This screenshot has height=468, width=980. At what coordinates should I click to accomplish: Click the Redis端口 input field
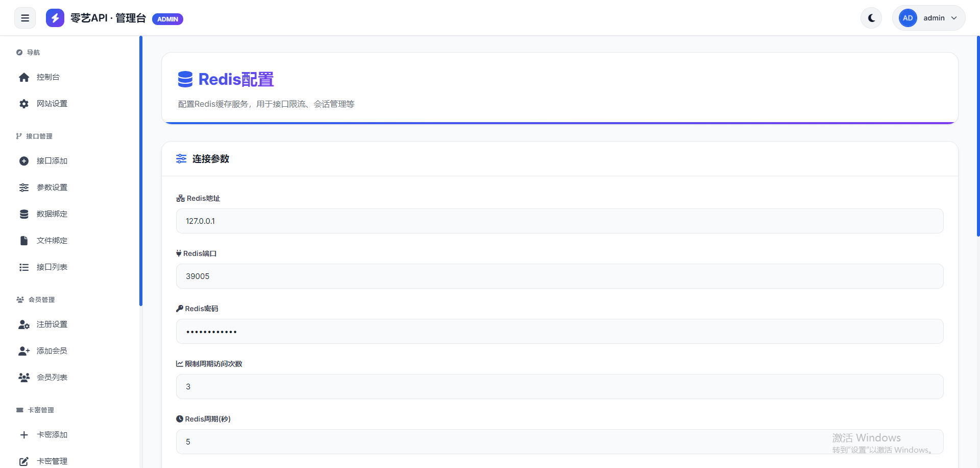(559, 276)
